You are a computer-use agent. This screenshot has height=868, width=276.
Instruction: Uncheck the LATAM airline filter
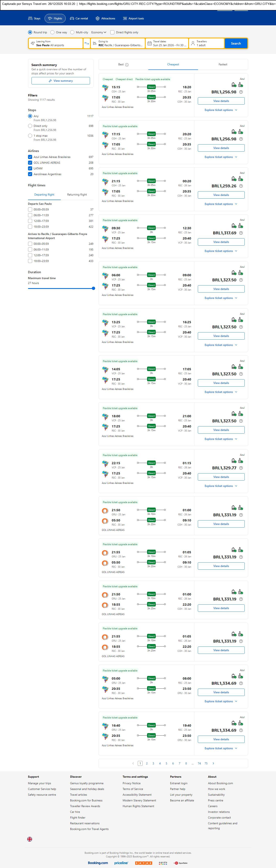coord(30,169)
